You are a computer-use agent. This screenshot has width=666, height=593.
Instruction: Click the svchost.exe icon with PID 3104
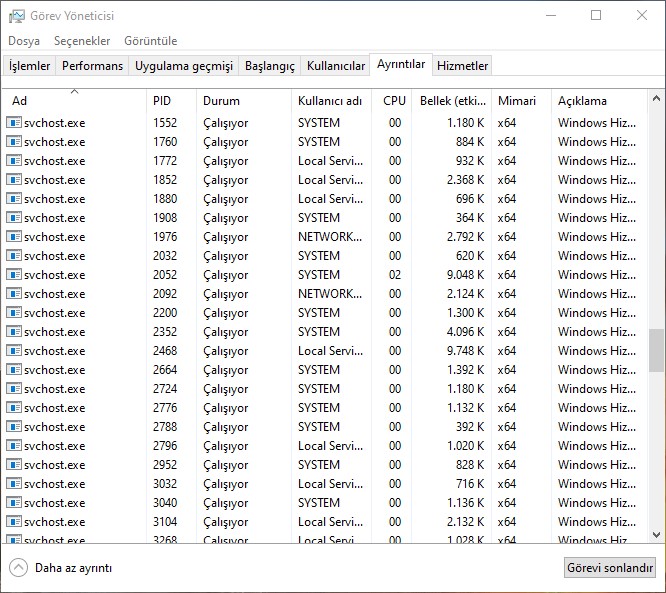pyautogui.click(x=14, y=522)
